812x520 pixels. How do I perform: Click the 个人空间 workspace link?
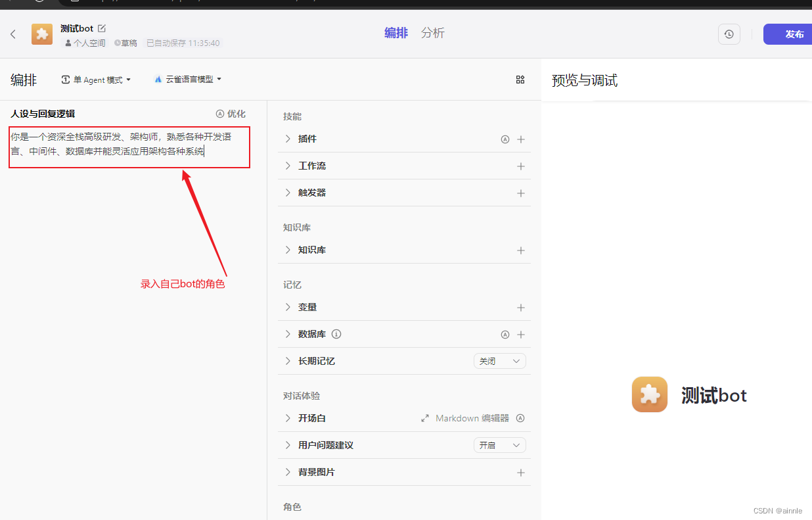(x=85, y=43)
